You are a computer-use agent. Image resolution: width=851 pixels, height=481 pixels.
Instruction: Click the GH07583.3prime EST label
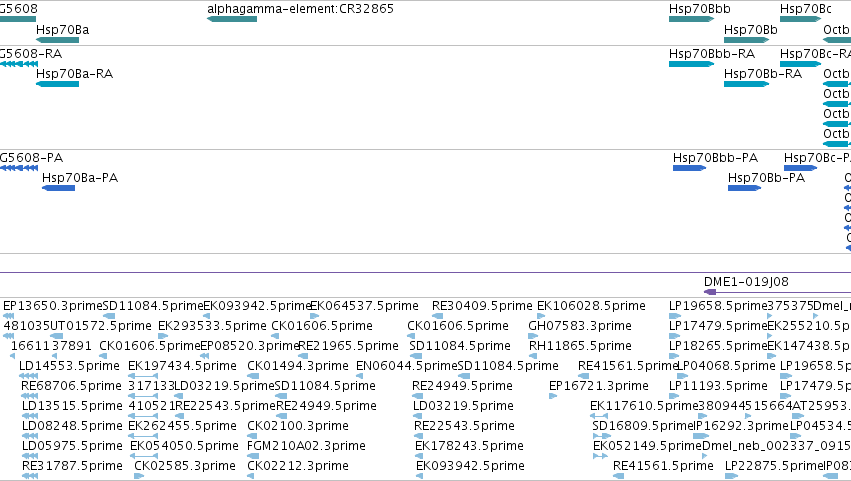[580, 326]
